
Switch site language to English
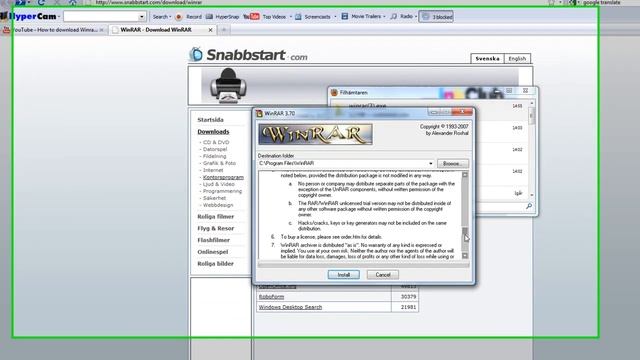[x=517, y=59]
